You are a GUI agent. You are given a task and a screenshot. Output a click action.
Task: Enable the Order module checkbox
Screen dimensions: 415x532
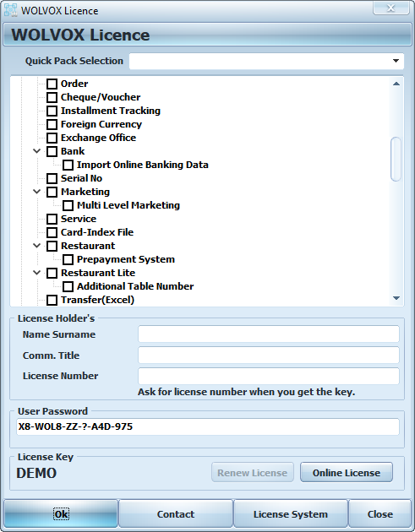[x=52, y=84]
